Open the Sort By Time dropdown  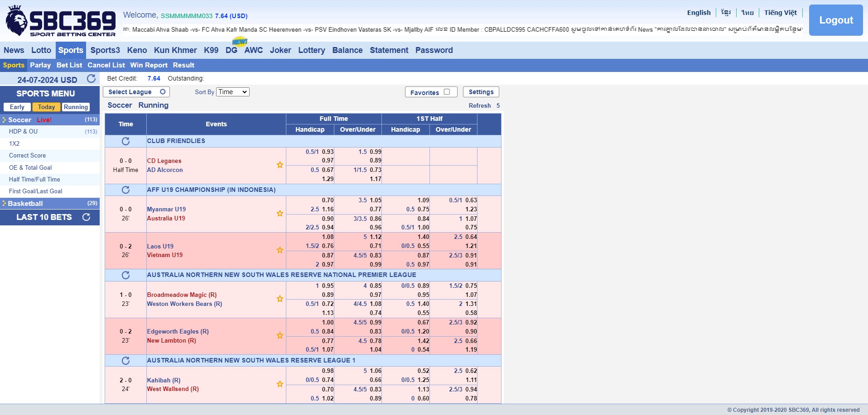tap(233, 92)
